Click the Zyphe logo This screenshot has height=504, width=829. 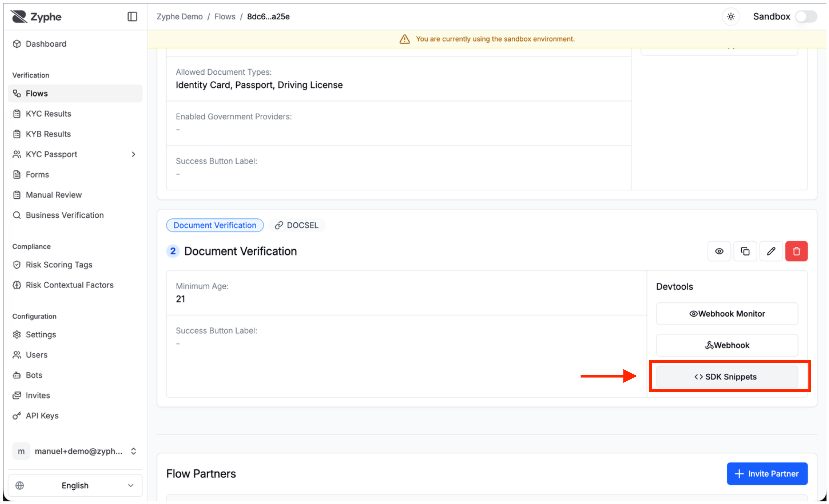pyautogui.click(x=36, y=16)
